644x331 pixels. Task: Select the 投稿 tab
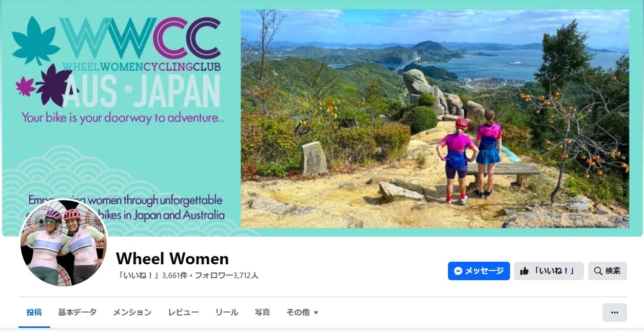[34, 312]
